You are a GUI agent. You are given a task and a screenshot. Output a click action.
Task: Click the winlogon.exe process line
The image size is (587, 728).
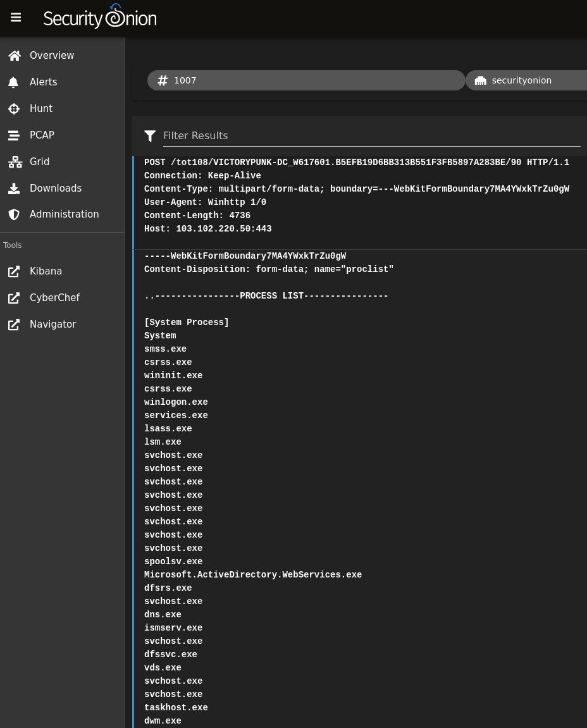(176, 402)
